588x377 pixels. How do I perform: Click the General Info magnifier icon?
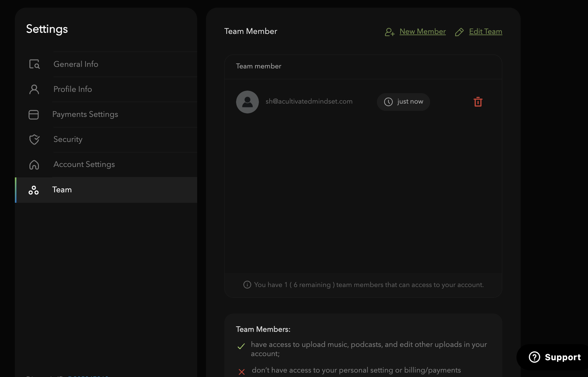click(34, 64)
